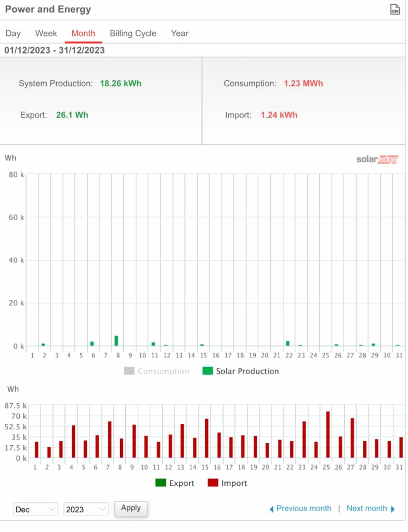
Task: Click the Consumption value 1.23 MWh
Action: tap(303, 84)
